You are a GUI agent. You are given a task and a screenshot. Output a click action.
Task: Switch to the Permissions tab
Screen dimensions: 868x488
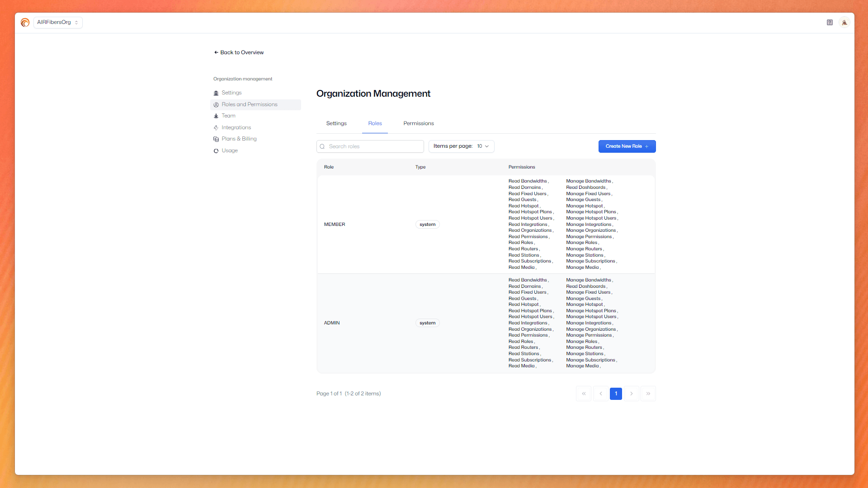point(418,123)
